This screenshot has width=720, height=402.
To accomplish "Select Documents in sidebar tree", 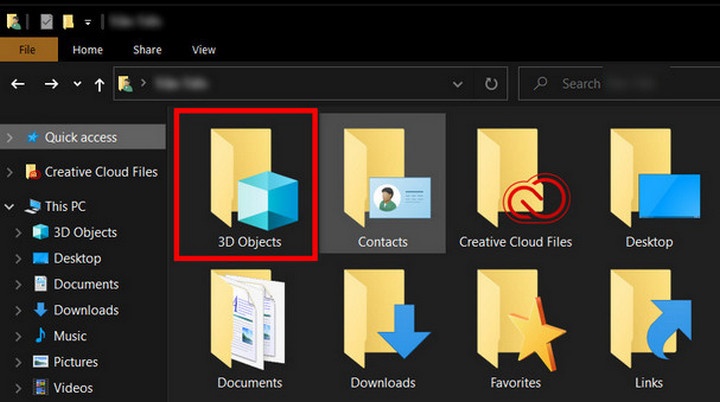I will (76, 284).
